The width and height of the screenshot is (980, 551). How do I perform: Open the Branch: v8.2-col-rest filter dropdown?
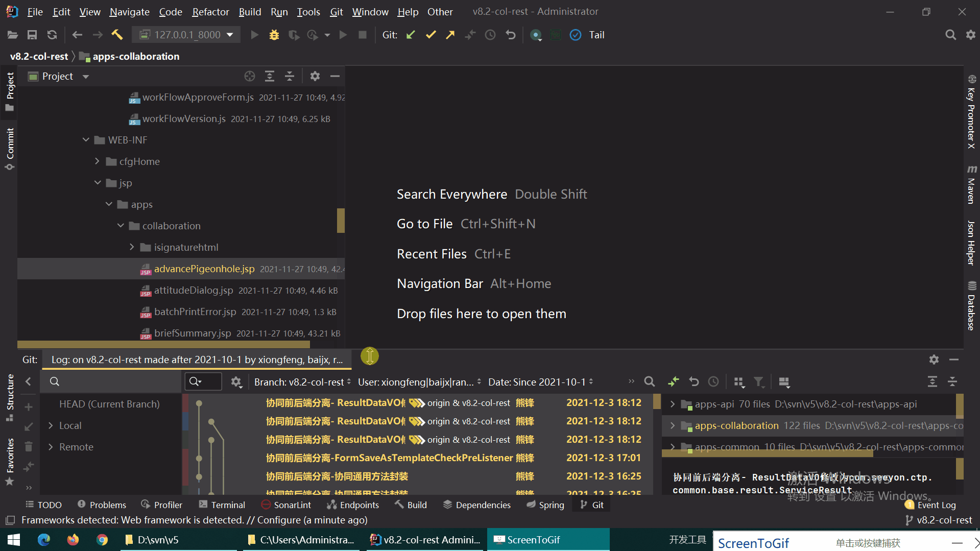point(302,382)
